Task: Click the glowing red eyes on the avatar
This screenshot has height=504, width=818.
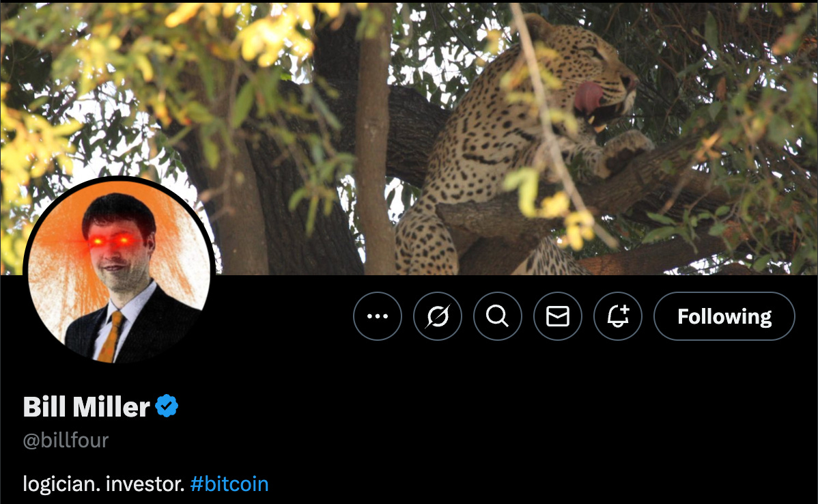Action: pos(109,240)
